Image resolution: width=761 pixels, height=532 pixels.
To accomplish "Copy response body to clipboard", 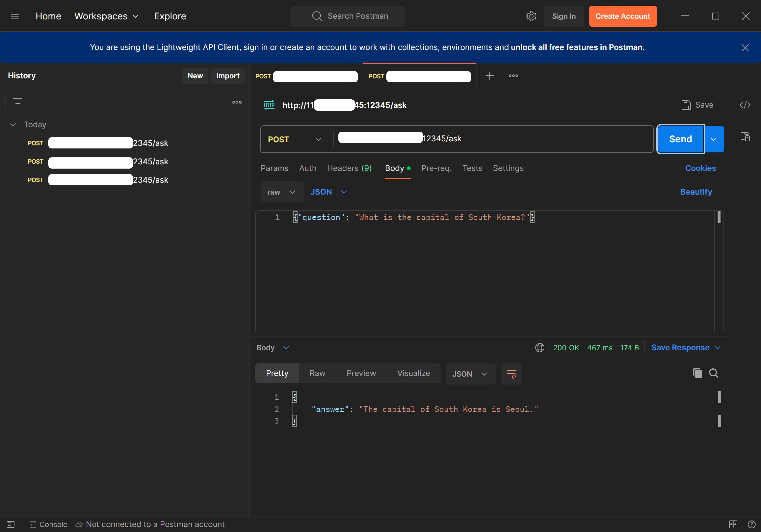I will tap(697, 373).
